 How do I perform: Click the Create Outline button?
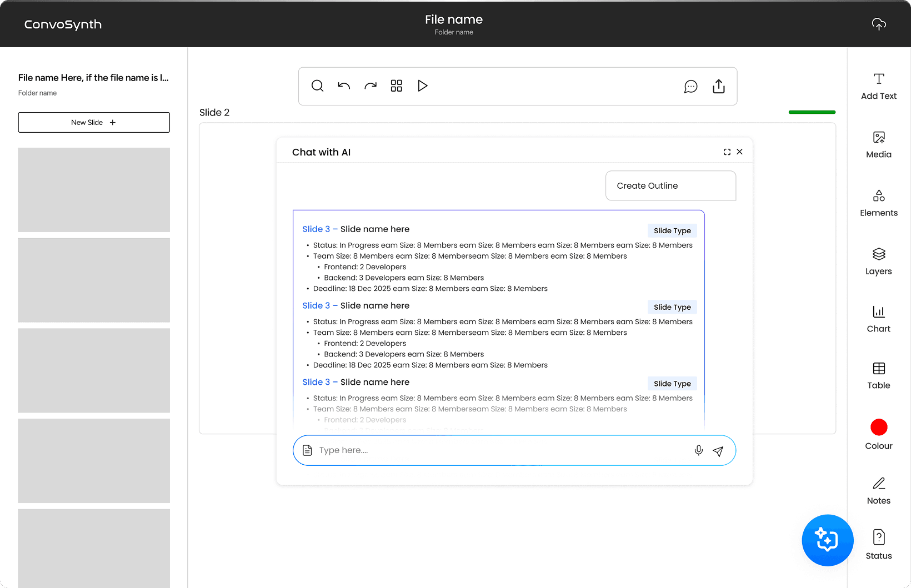(x=670, y=185)
